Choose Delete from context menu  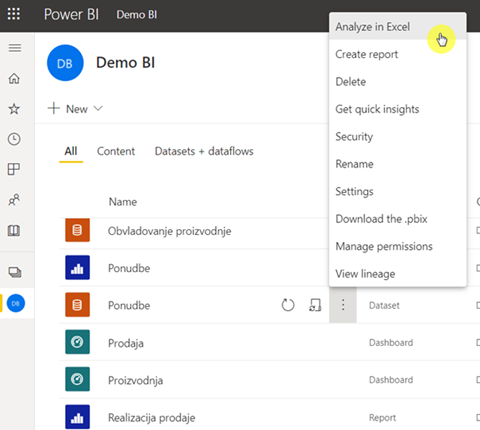397,82
